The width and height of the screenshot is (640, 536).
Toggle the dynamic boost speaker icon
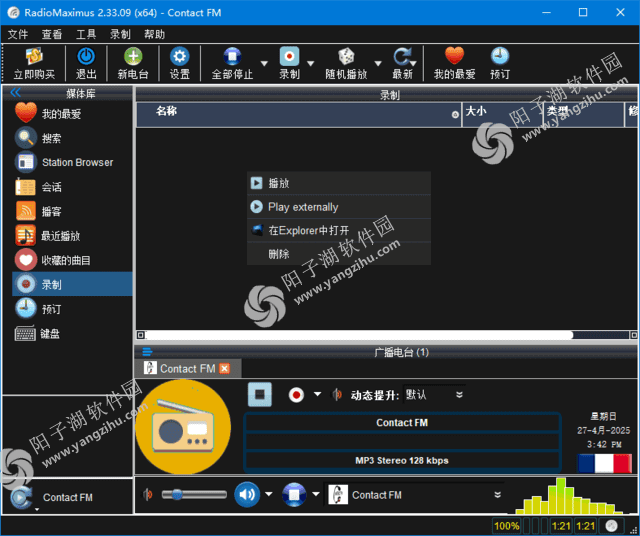[336, 394]
